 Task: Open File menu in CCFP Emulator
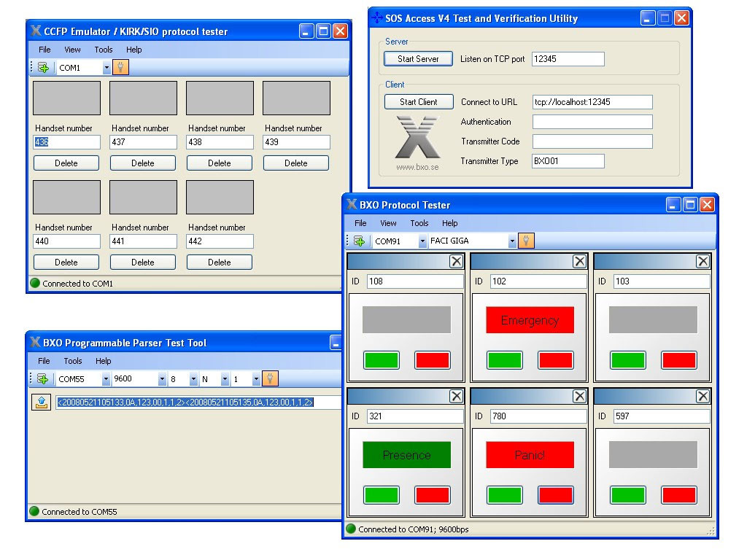44,50
